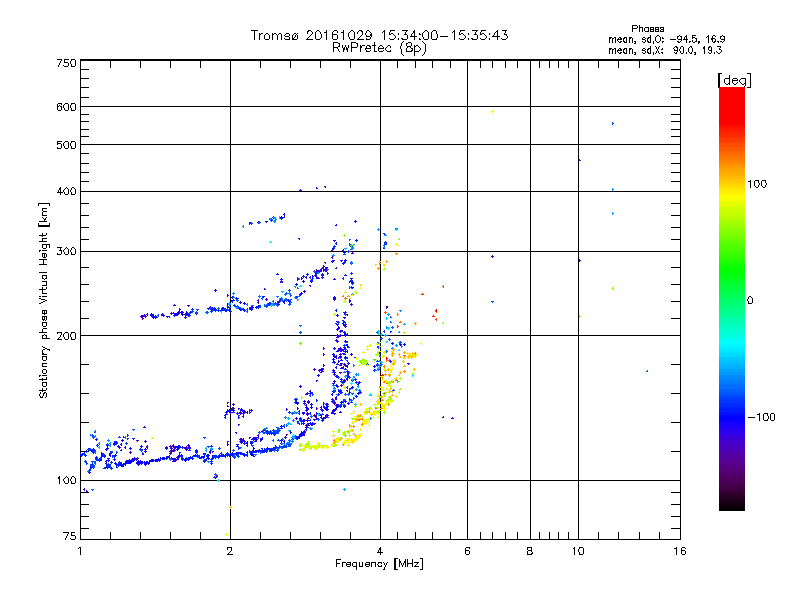This screenshot has width=800, height=600.
Task: Click the 'Phases' header text
Action: coord(647,29)
